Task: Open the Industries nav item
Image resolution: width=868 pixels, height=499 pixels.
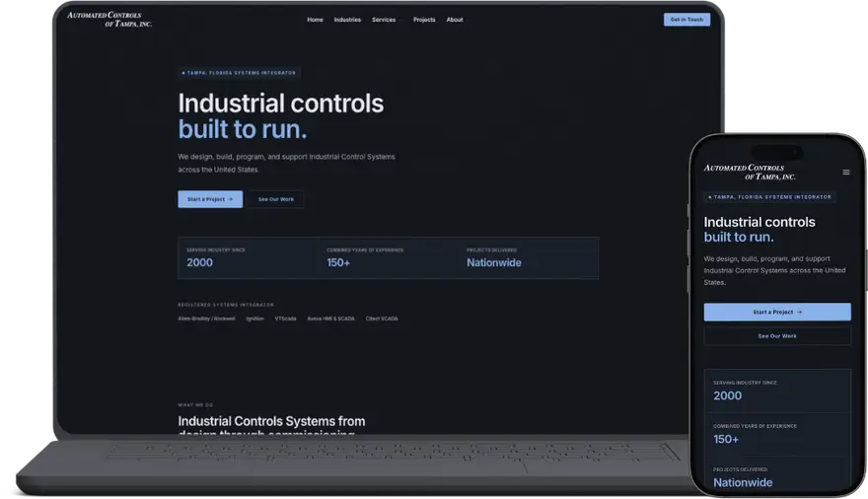Action: pyautogui.click(x=347, y=20)
